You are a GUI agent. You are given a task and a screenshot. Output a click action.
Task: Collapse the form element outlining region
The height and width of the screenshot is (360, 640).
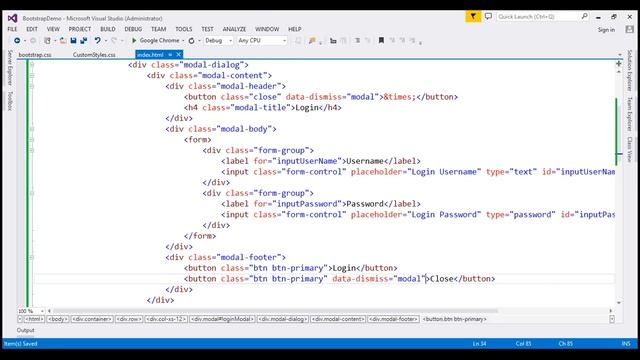[32, 140]
